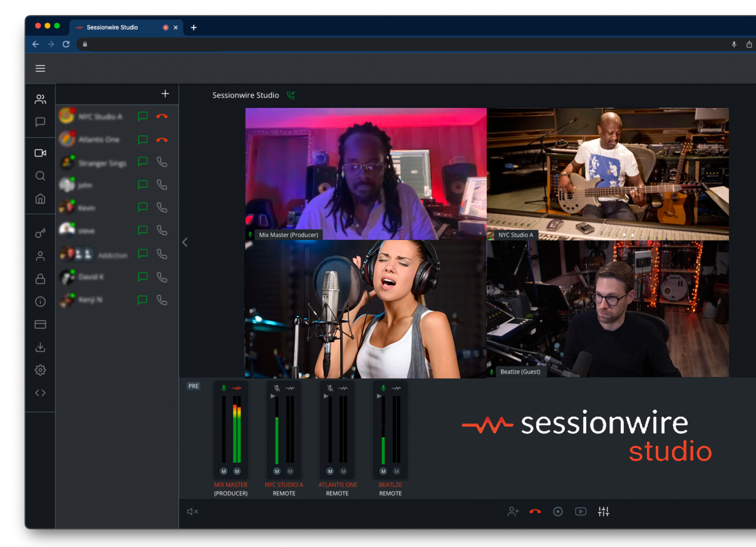Click Atlantis One level fader handle

(x=326, y=396)
